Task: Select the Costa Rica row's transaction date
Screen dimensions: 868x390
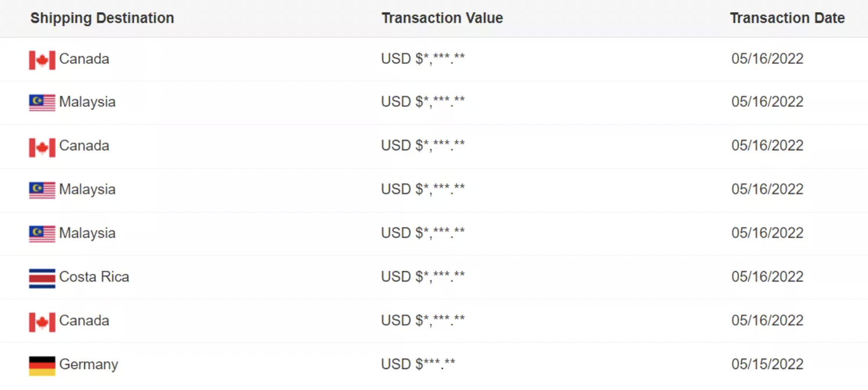Action: [x=767, y=277]
